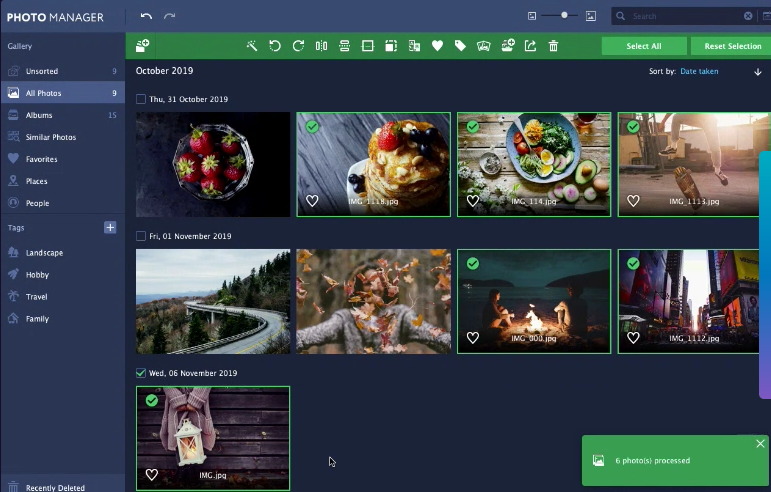
Task: Click the trash icon to delete photos
Action: [553, 46]
